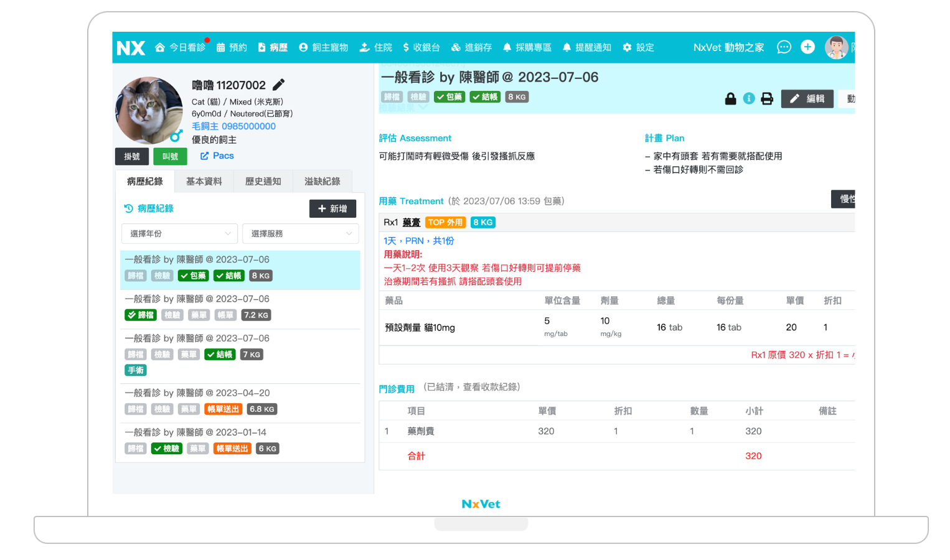Toggle the green 結帳 status badge in header

[485, 97]
